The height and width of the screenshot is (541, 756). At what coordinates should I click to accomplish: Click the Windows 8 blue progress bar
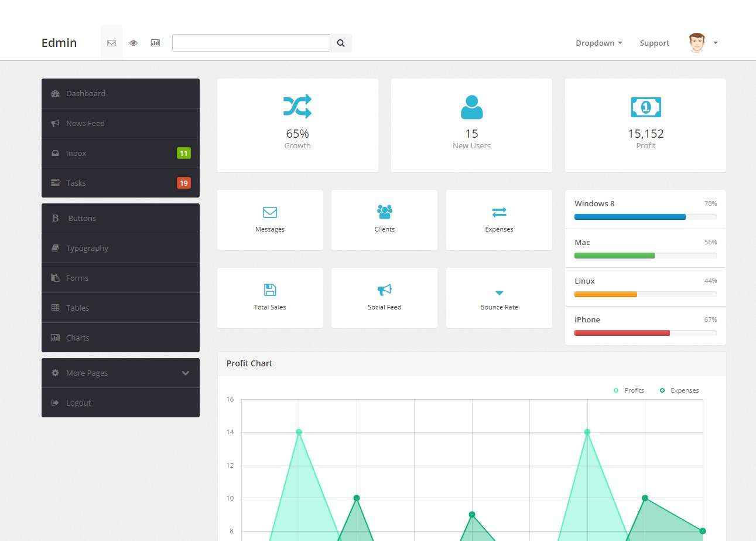pos(630,217)
